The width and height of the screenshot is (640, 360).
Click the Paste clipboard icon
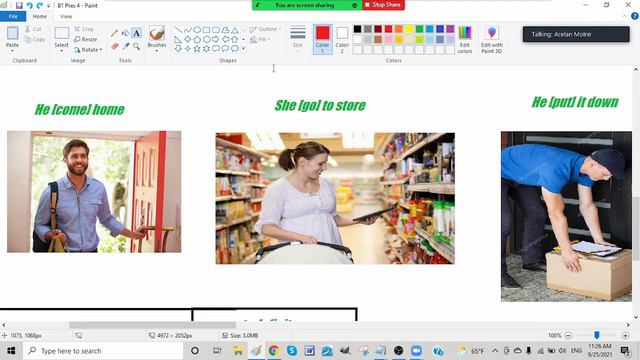12,33
